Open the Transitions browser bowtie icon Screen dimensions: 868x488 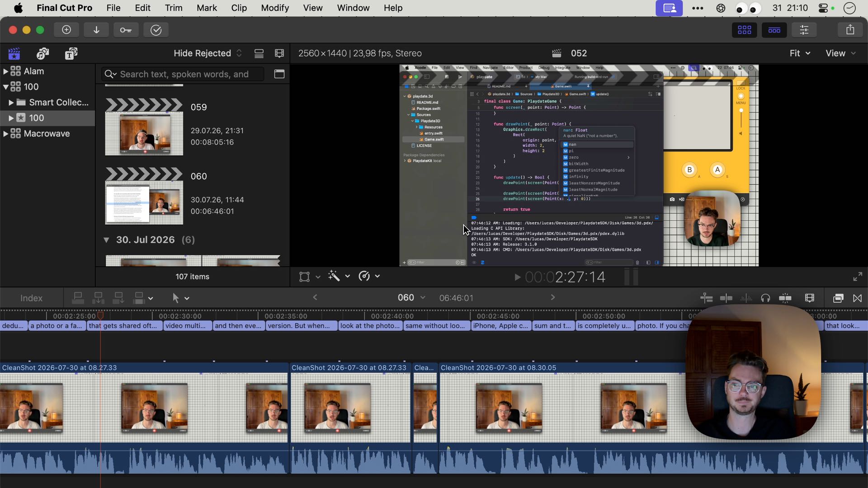pos(857,298)
